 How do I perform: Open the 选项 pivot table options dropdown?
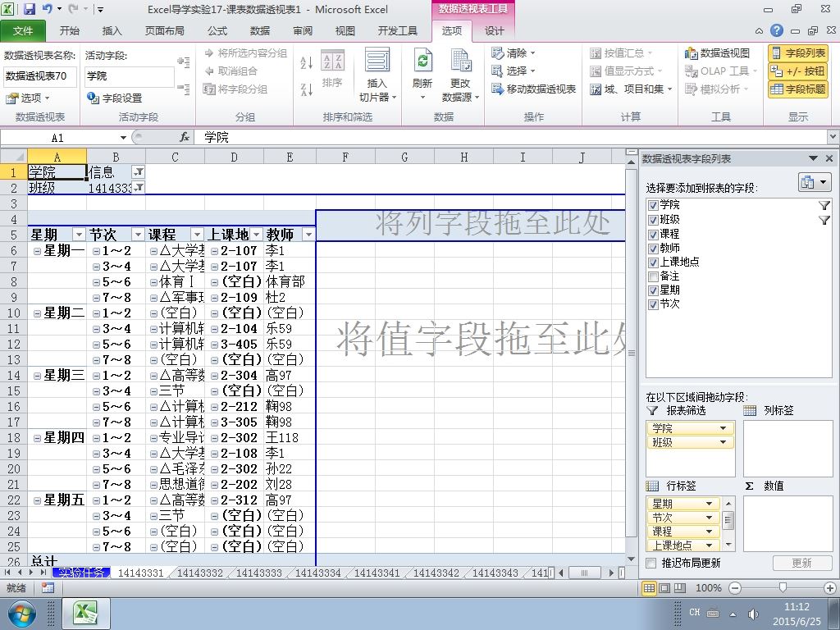(27, 98)
